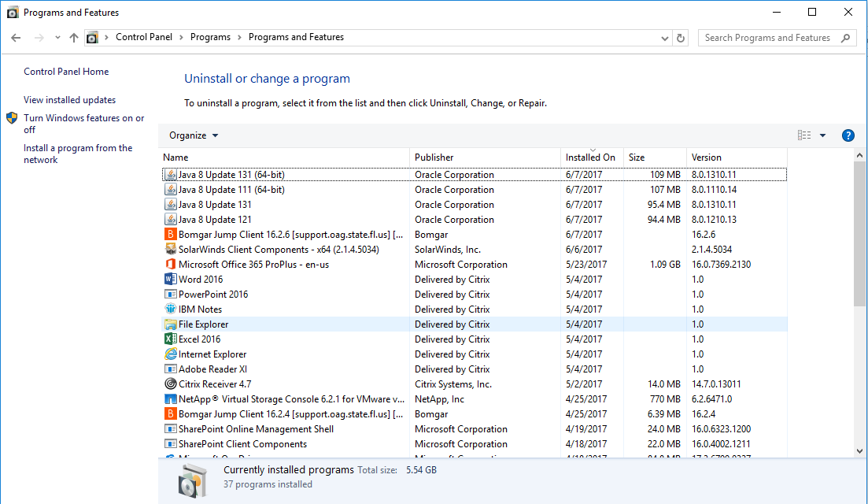The width and height of the screenshot is (868, 504).
Task: Select the SharePoint Online Management Shell icon
Action: tap(171, 428)
